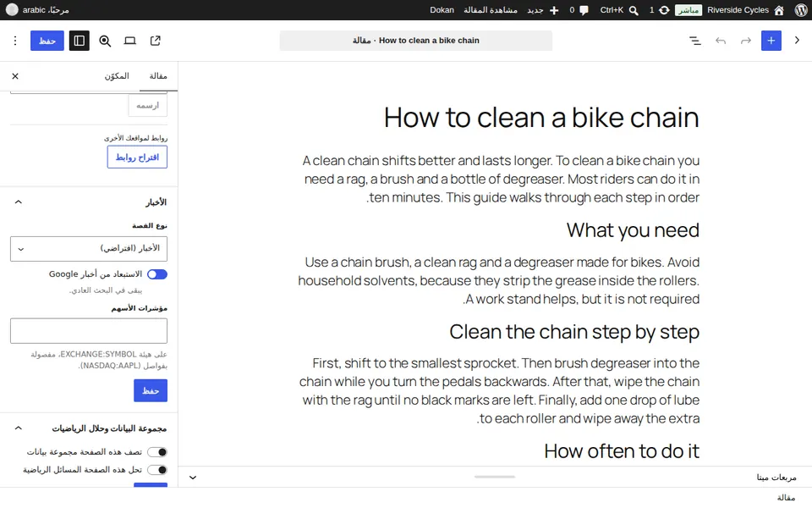Click حفظ button under stock tickers field
812x508 pixels.
pos(151,391)
